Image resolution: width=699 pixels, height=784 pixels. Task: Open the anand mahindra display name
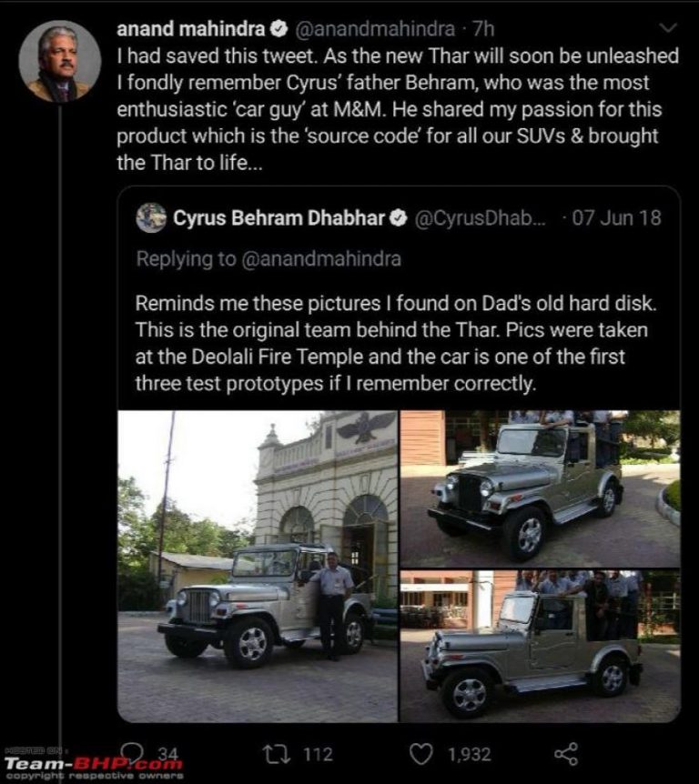(x=190, y=29)
